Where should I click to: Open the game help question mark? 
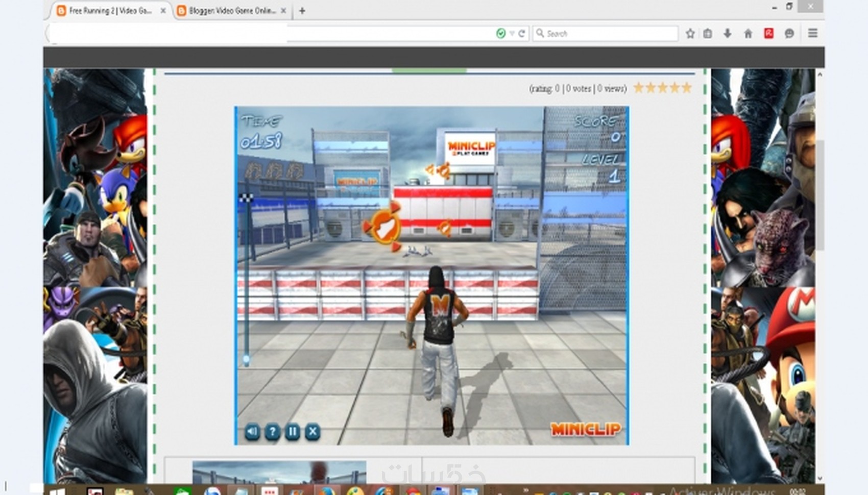tap(273, 432)
